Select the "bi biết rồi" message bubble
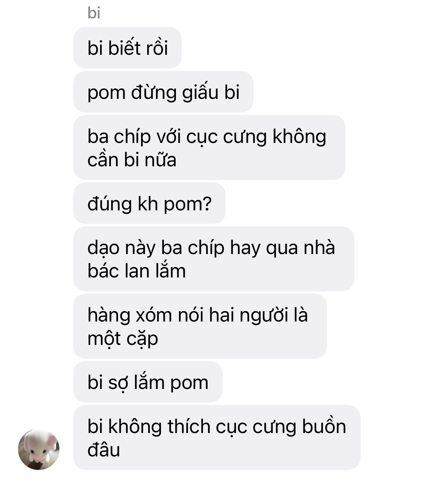The width and height of the screenshot is (448, 484). pos(127,48)
